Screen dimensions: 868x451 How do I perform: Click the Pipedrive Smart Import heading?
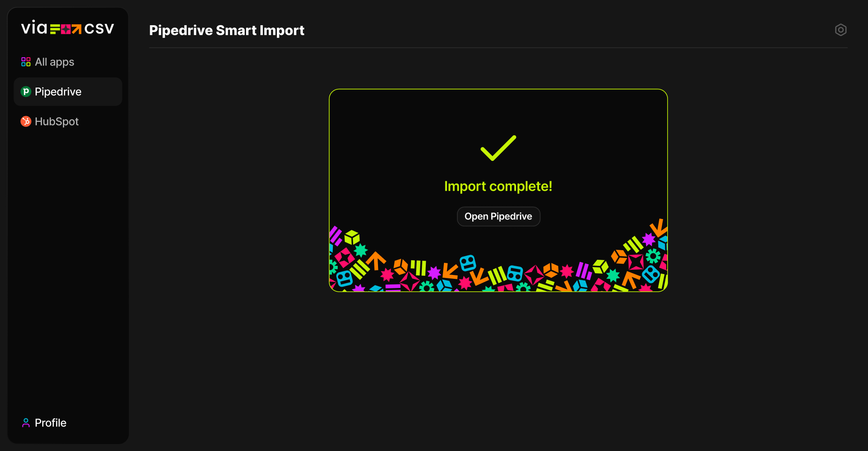tap(227, 30)
